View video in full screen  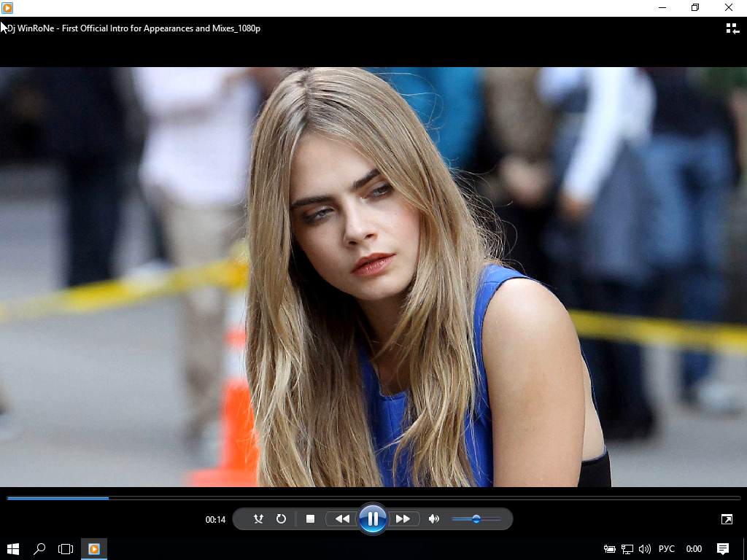[727, 519]
